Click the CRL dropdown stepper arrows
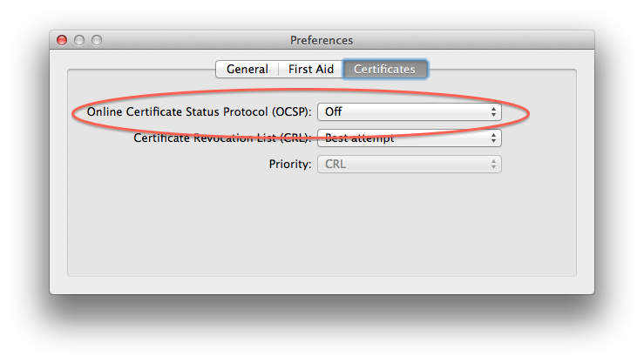Screen dimensions: 644x363 tap(493, 138)
